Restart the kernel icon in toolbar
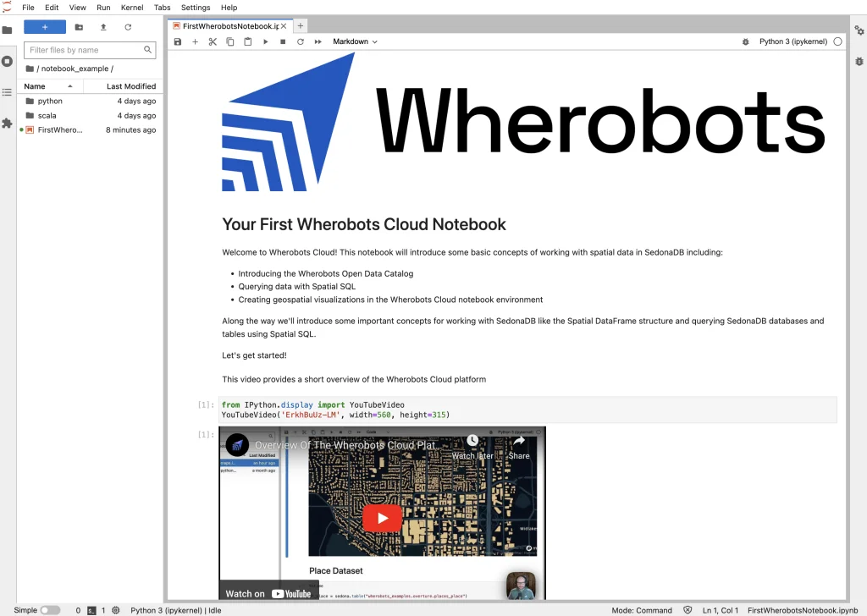 click(301, 41)
